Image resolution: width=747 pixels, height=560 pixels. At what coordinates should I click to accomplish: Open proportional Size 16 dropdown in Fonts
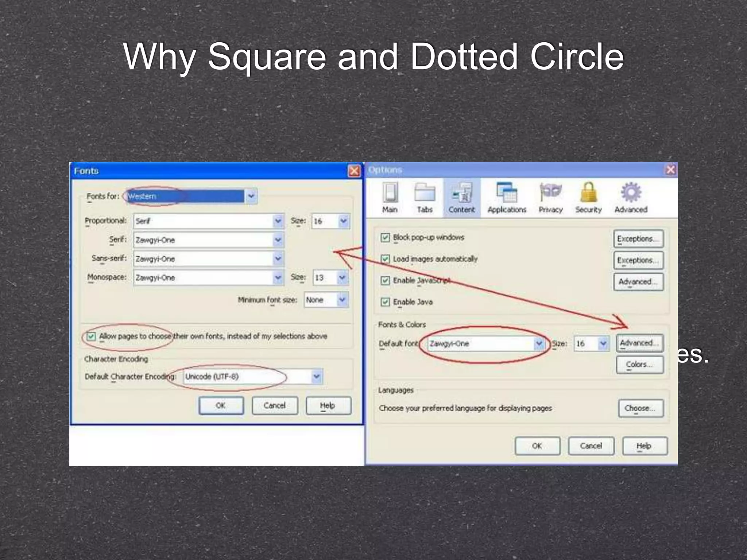coord(331,221)
